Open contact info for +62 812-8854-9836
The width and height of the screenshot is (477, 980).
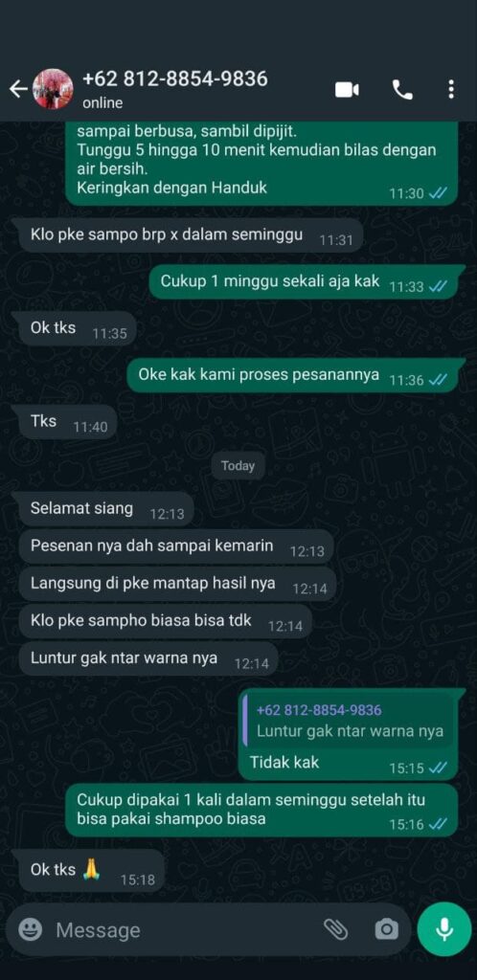click(x=175, y=89)
